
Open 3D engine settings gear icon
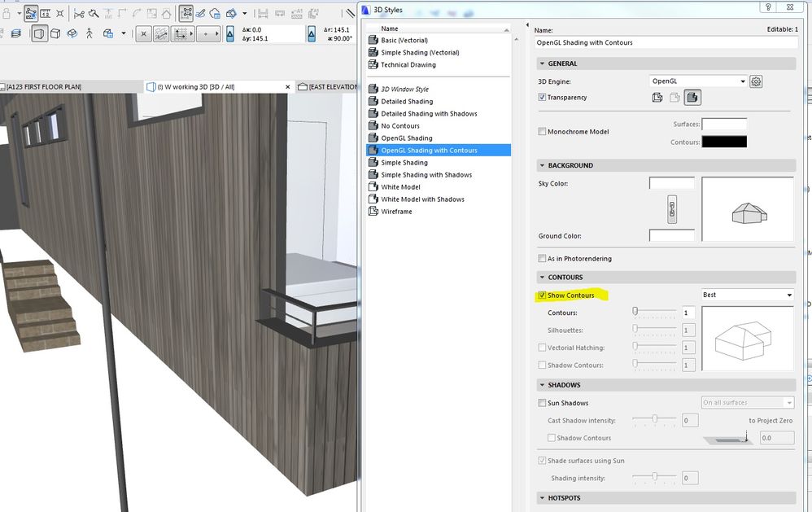756,81
